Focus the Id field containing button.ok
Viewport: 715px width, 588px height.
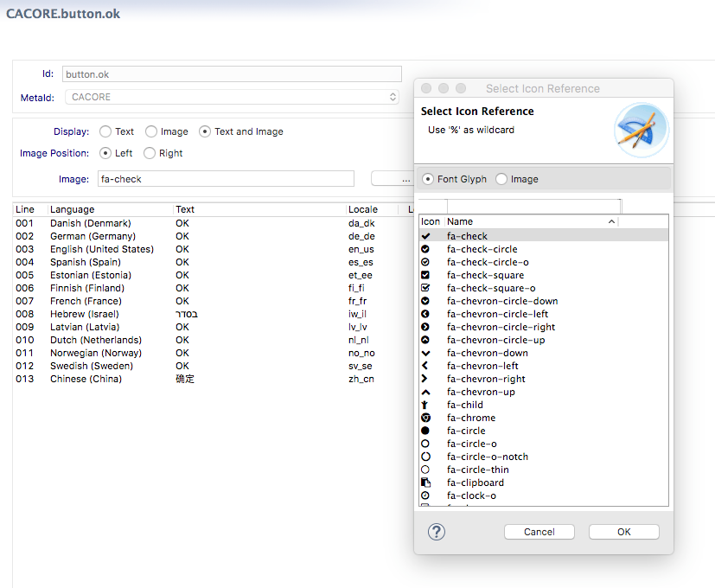[x=232, y=74]
